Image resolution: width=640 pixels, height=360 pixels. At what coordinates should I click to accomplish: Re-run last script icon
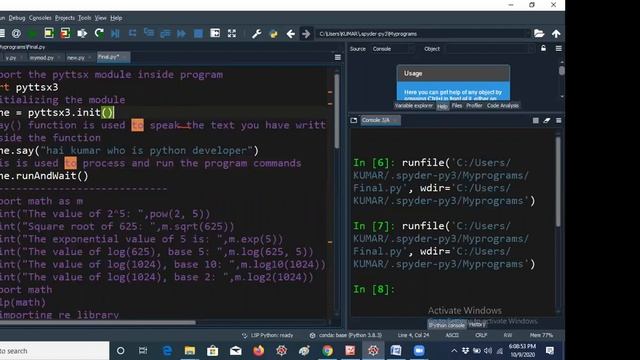tap(99, 33)
